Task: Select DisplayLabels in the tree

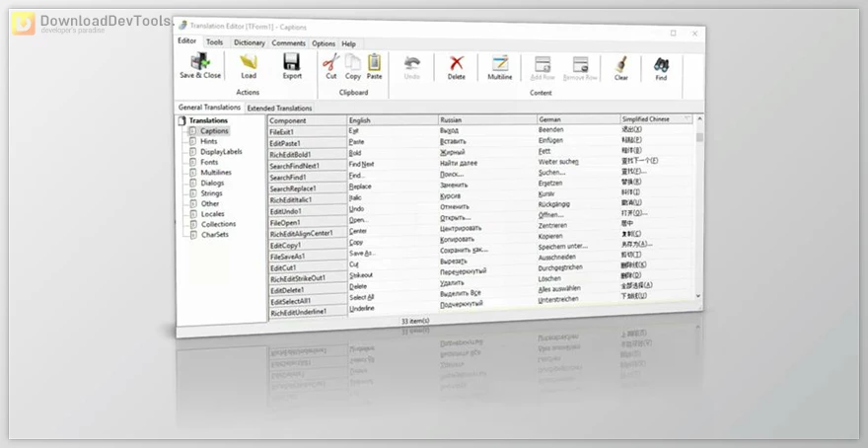Action: [x=221, y=152]
